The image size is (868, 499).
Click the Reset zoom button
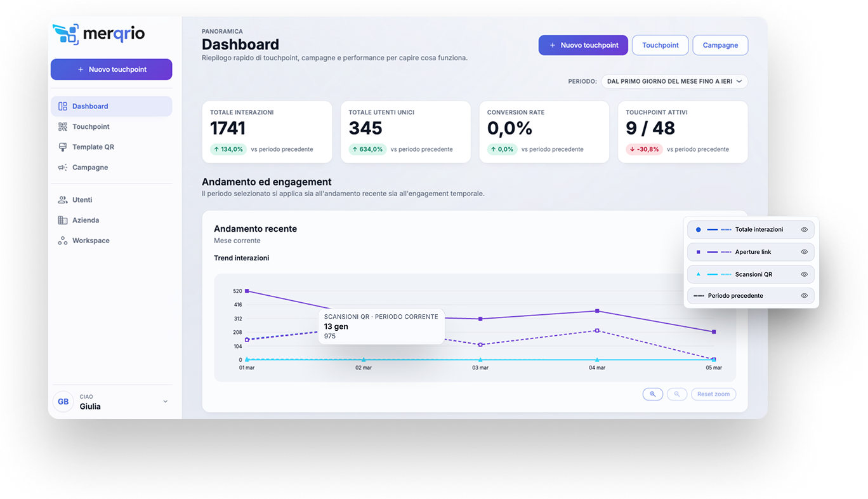click(713, 394)
